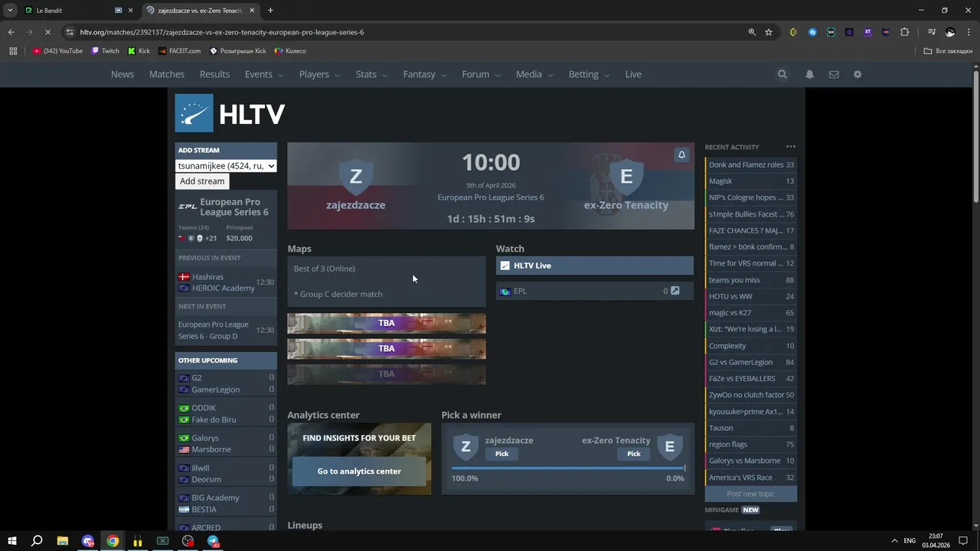Click the first TBA map thumbnail
This screenshot has width=980, height=551.
click(387, 323)
